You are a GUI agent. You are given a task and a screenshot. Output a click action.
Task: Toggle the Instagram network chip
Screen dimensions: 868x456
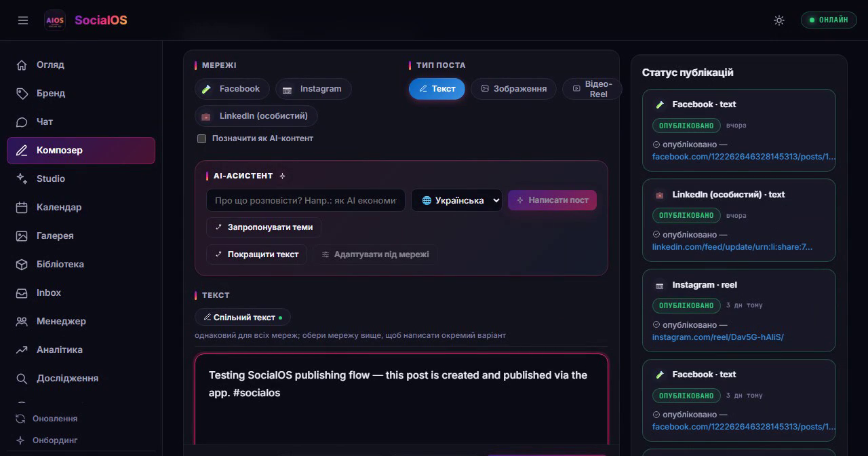coord(313,89)
